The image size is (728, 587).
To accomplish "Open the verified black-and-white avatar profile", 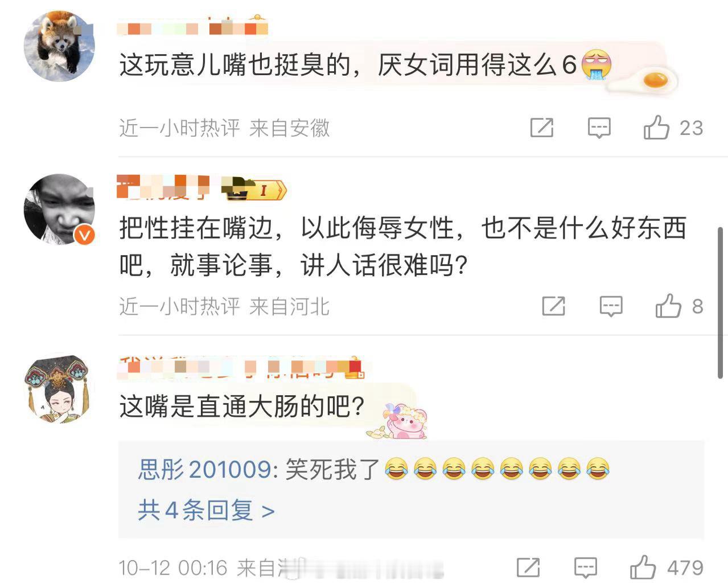I will coord(59,210).
